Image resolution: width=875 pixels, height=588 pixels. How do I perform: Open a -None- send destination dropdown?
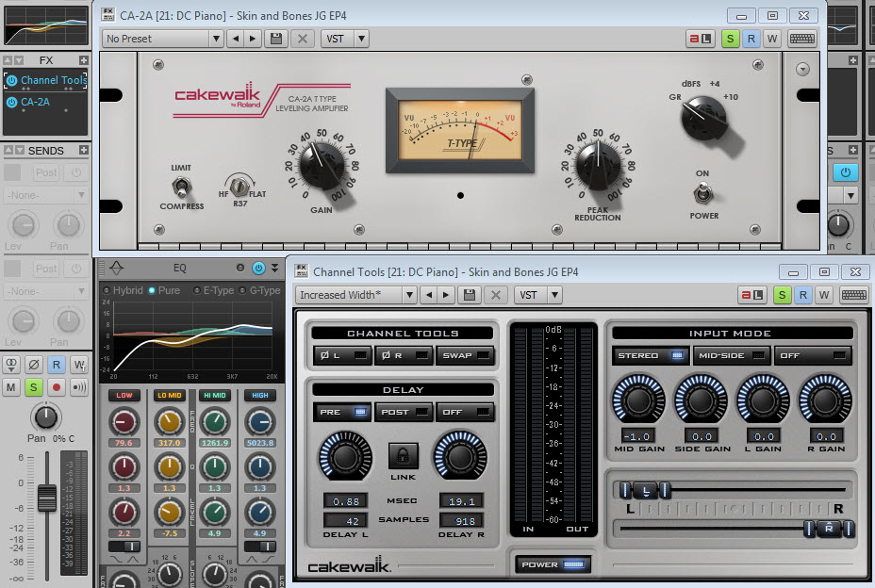pyautogui.click(x=42, y=195)
